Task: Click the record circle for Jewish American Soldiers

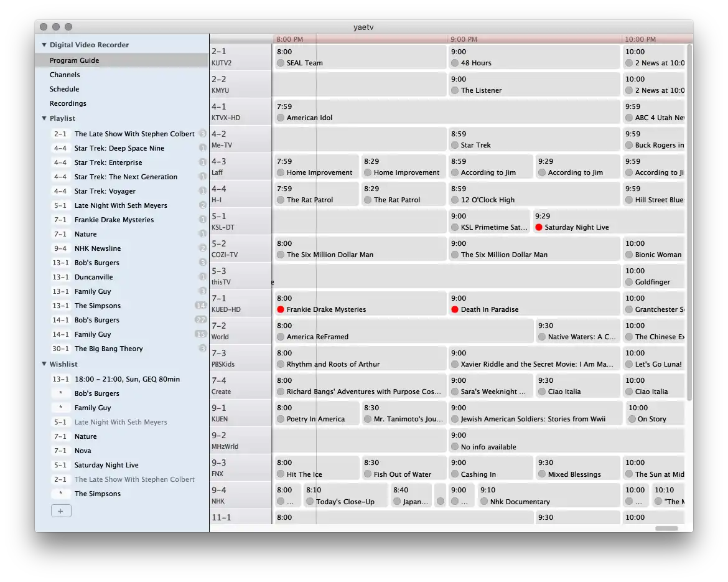Action: (x=455, y=419)
